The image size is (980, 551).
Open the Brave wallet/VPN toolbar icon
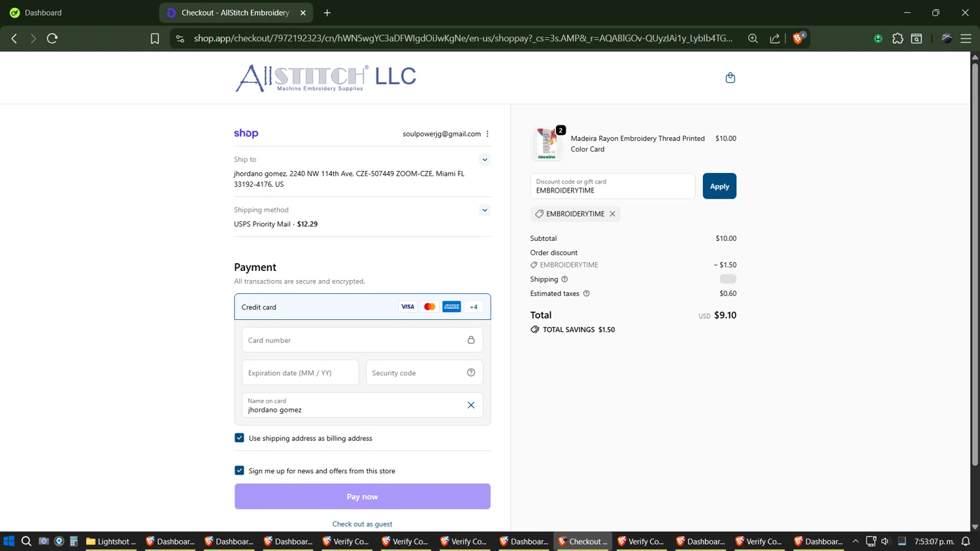947,39
